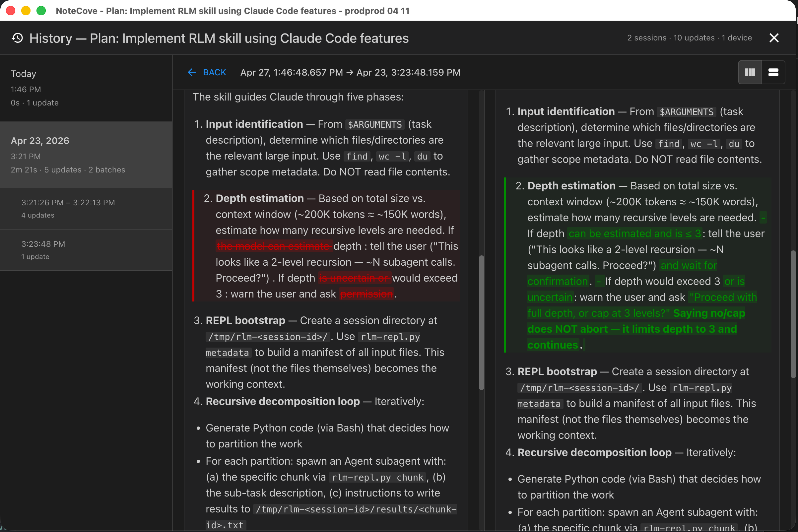Click the left pane vertical scrollbar
This screenshot has width=798, height=532.
pos(481,322)
